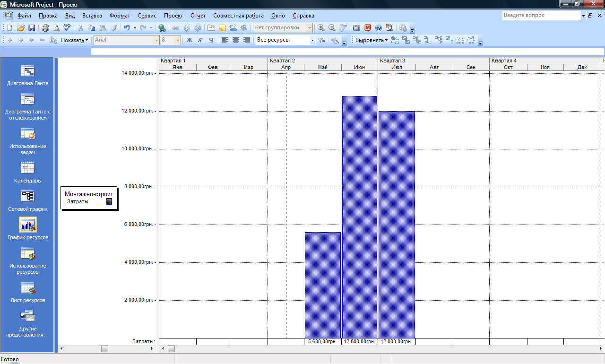Undo the last action
Image resolution: width=605 pixels, height=364 pixels.
(127, 28)
